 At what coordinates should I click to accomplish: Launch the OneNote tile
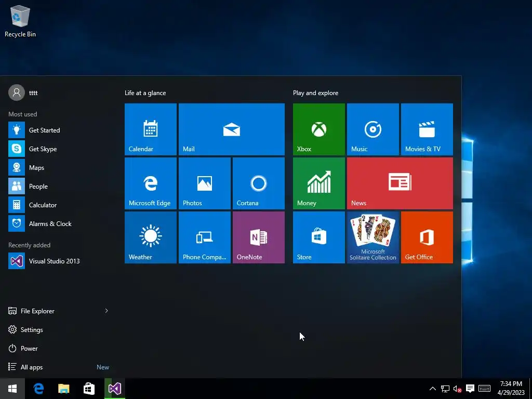[259, 237]
